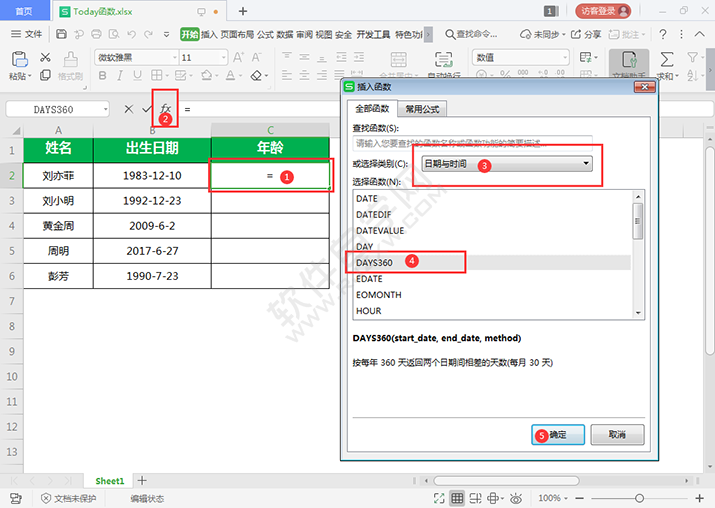The width and height of the screenshot is (715, 508).
Task: Click the Share button
Action: coord(586,34)
